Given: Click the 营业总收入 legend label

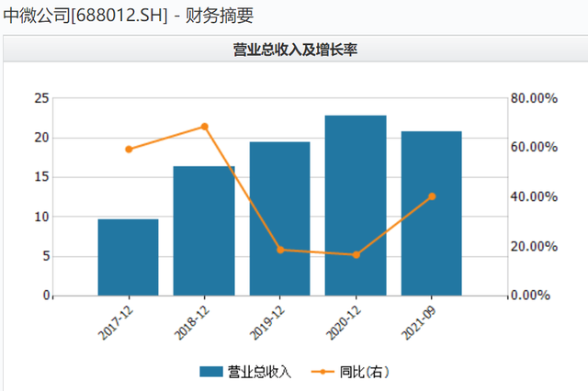Looking at the screenshot, I should point(259,372).
